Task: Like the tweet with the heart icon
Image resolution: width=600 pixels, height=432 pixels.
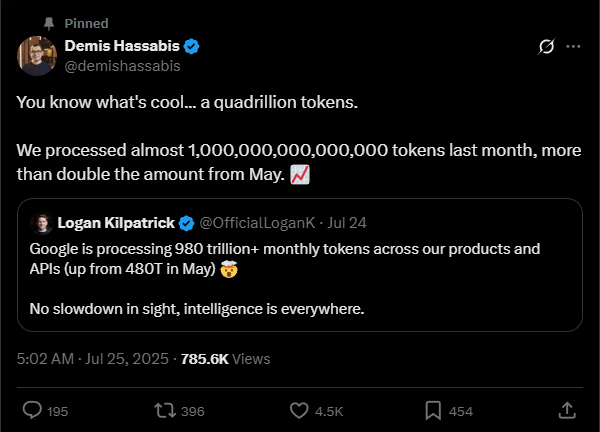Action: click(298, 410)
